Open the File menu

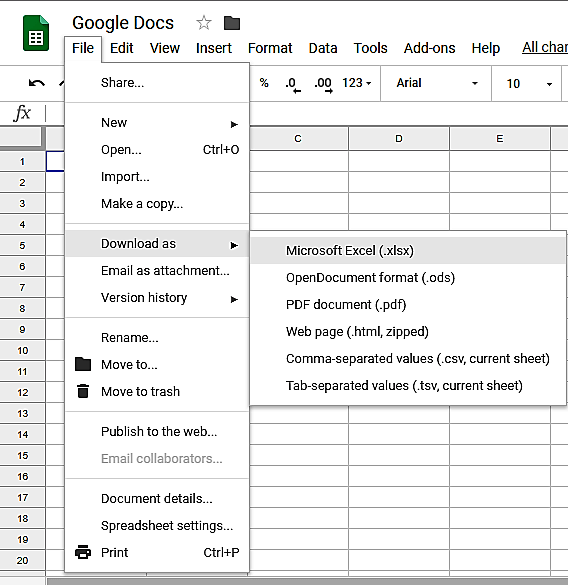coord(83,48)
